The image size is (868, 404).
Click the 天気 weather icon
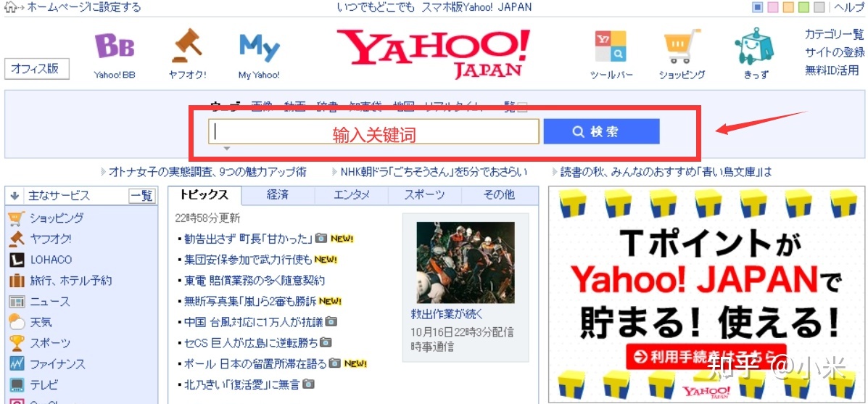click(x=17, y=322)
